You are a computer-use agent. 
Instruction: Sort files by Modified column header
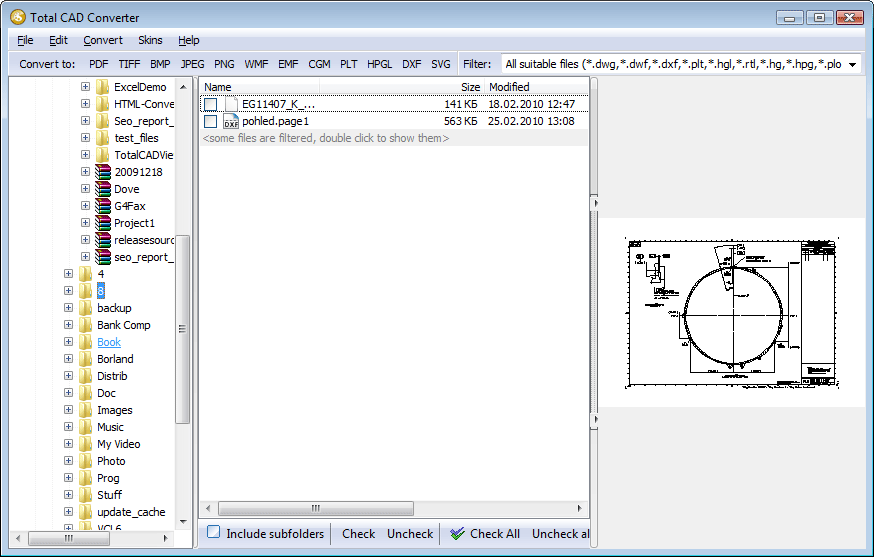point(536,87)
